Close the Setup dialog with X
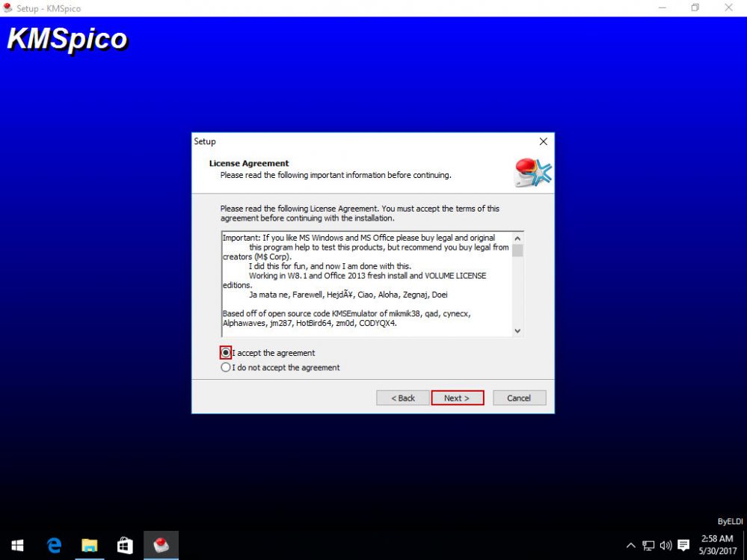This screenshot has width=747, height=560. click(x=543, y=141)
